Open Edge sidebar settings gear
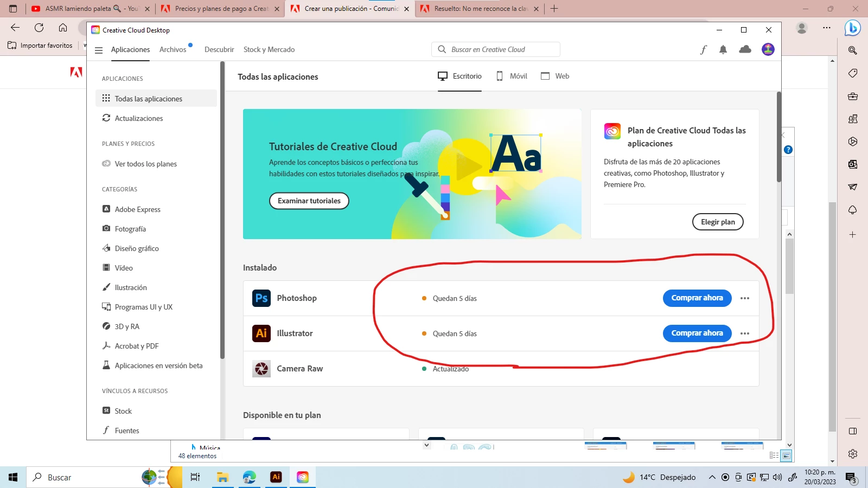This screenshot has height=488, width=868. coord(853,454)
